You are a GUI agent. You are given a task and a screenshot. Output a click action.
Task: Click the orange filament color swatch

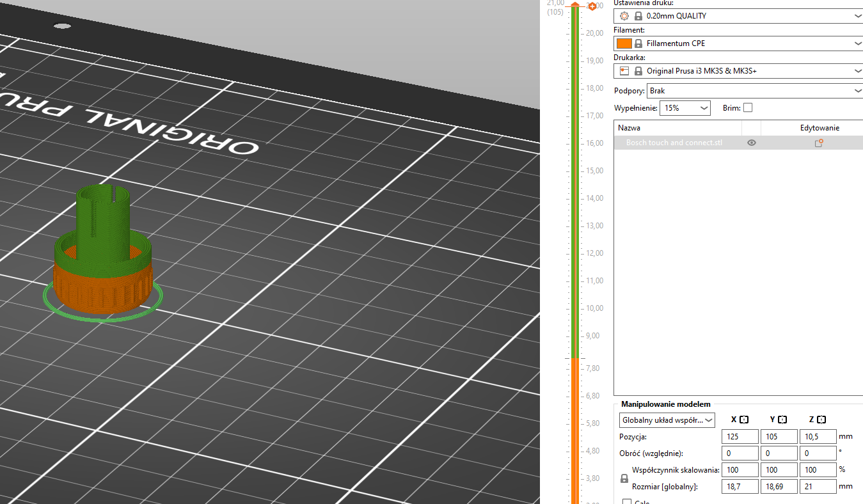click(624, 43)
